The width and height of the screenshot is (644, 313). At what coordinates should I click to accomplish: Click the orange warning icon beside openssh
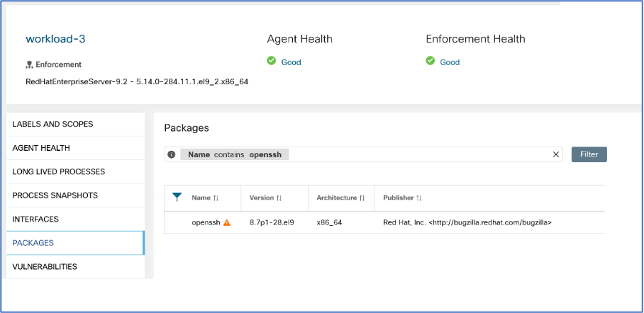tap(227, 222)
